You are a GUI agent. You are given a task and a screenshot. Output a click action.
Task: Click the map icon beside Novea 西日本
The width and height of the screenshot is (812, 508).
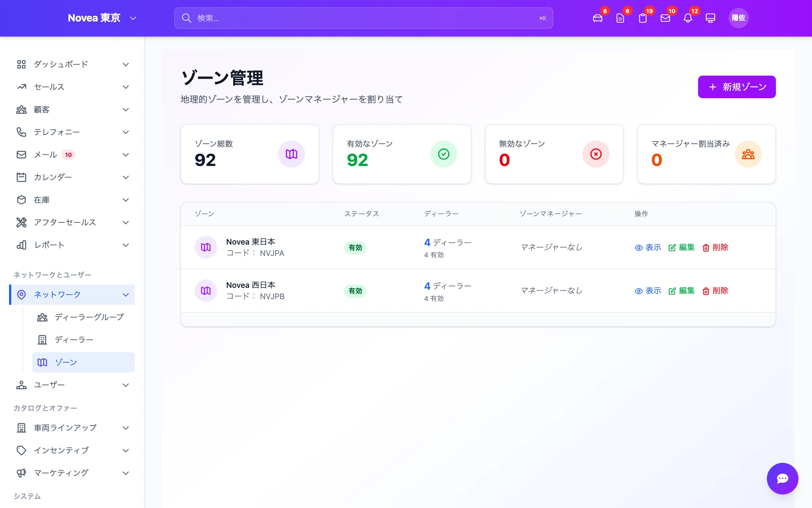pyautogui.click(x=206, y=291)
